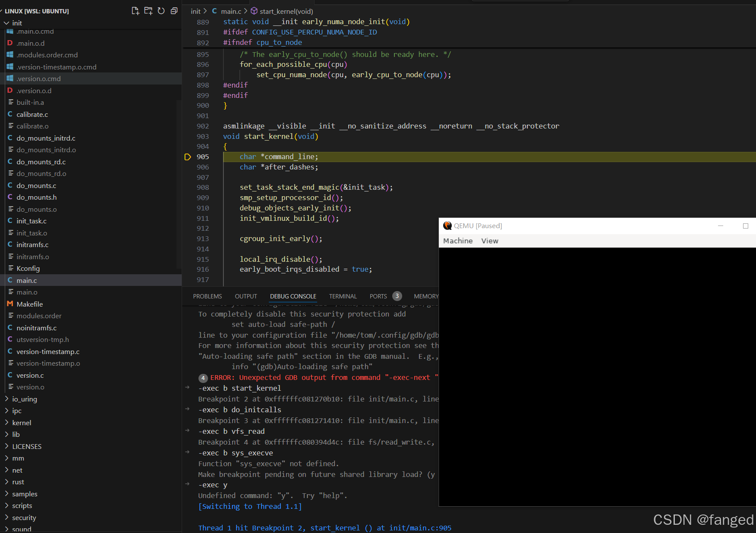Click the New File icon in the Explorer toolbar
756x533 pixels.
(x=135, y=11)
